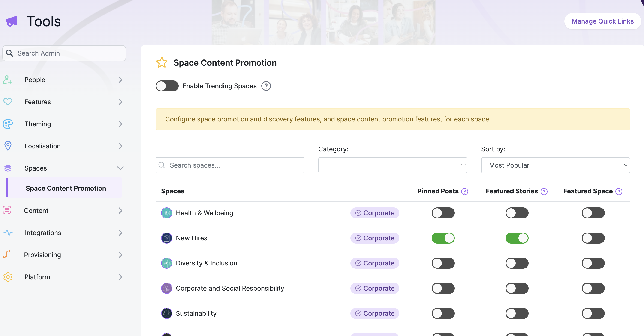Click the Health & Wellbeing space icon
This screenshot has height=336, width=644.
pyautogui.click(x=166, y=213)
